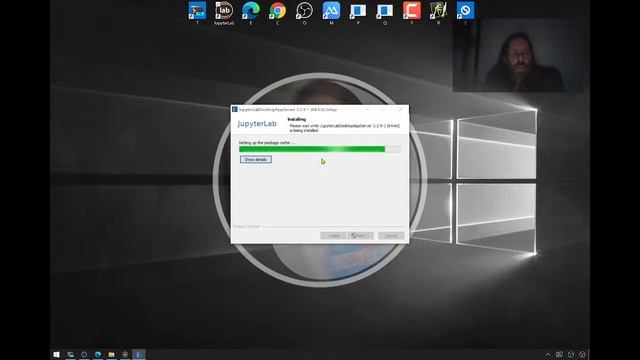
Task: Open Google Chrome desktop shortcut
Action: tap(278, 11)
